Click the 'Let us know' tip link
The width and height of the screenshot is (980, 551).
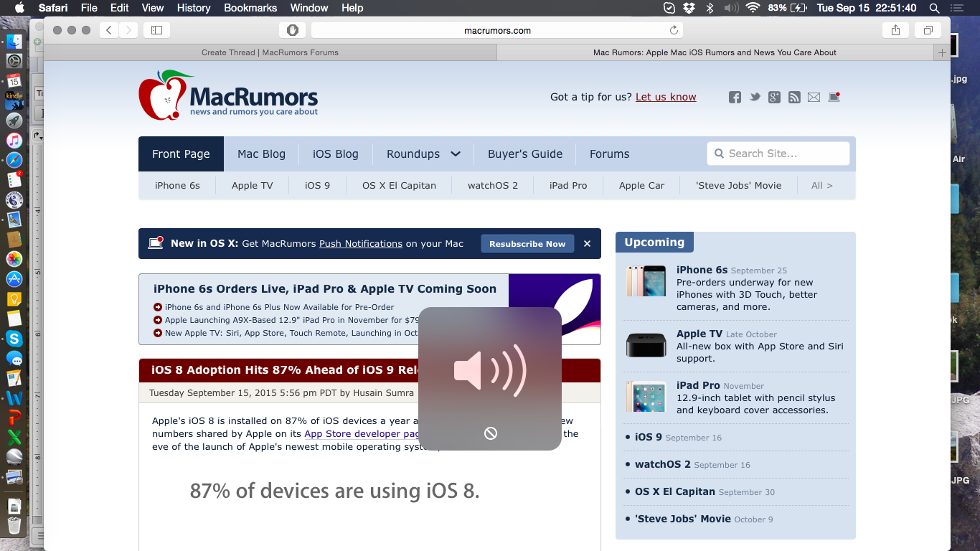(x=666, y=97)
